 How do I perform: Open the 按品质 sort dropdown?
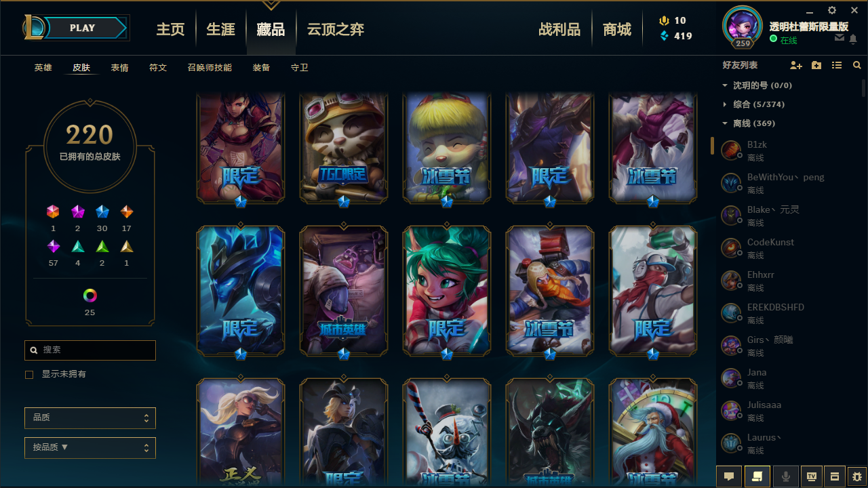pyautogui.click(x=90, y=448)
